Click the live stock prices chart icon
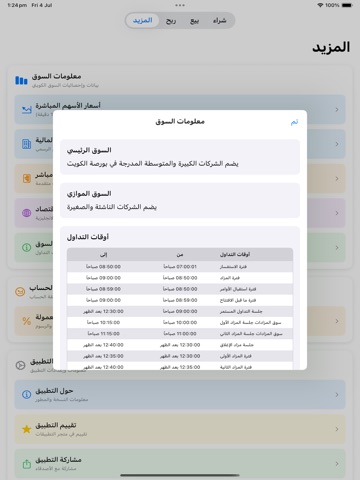360x480 pixels. 27,110
